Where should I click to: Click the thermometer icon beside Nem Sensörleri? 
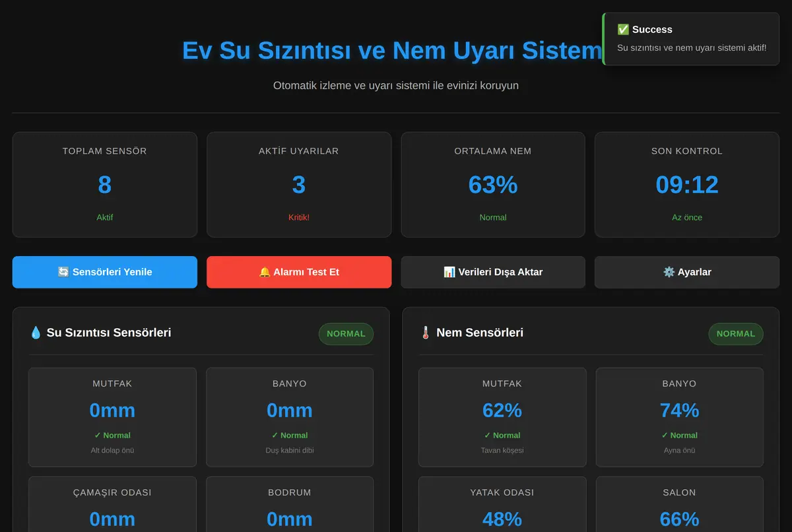pos(426,333)
